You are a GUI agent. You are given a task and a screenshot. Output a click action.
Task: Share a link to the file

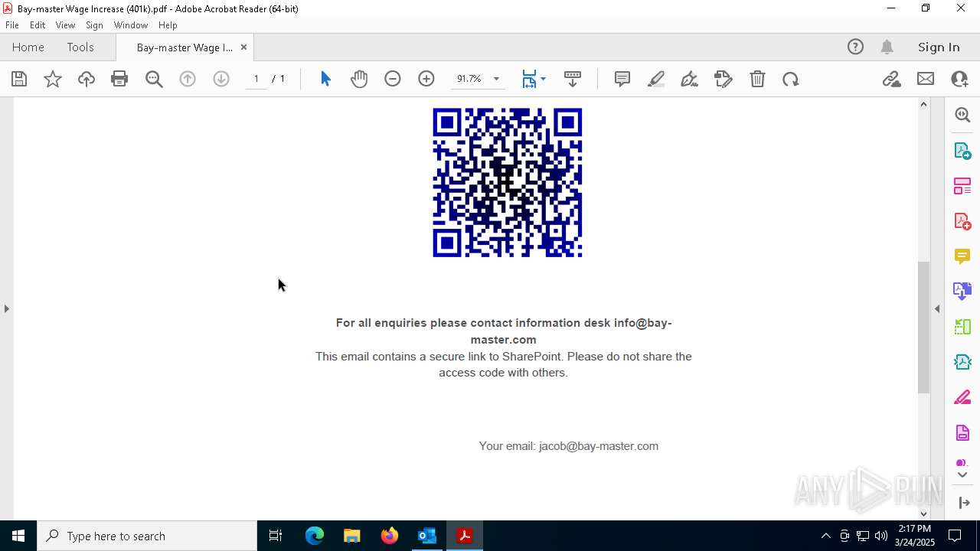pos(892,79)
